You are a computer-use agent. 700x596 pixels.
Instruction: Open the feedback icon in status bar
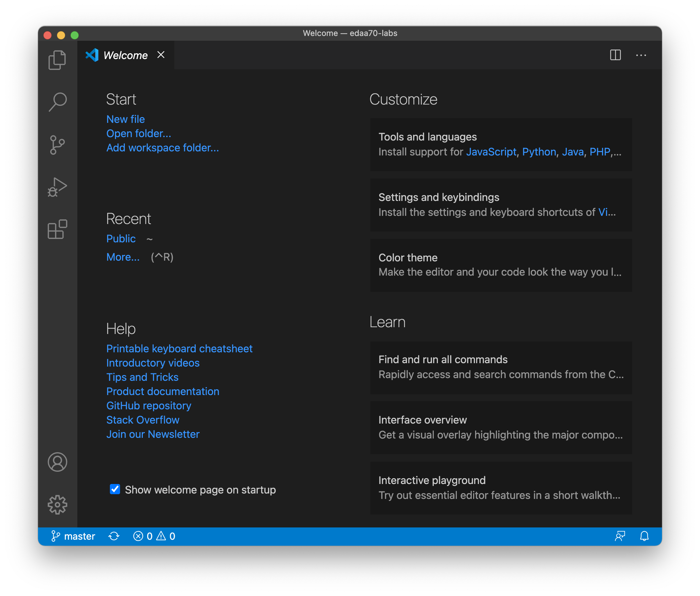(620, 536)
